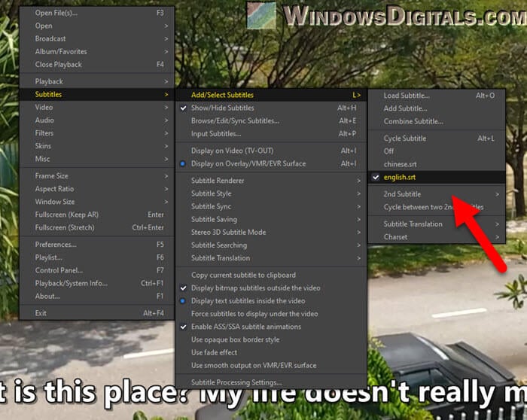Choose Close Playback menu item
Image resolution: width=527 pixels, height=420 pixels.
[97, 65]
